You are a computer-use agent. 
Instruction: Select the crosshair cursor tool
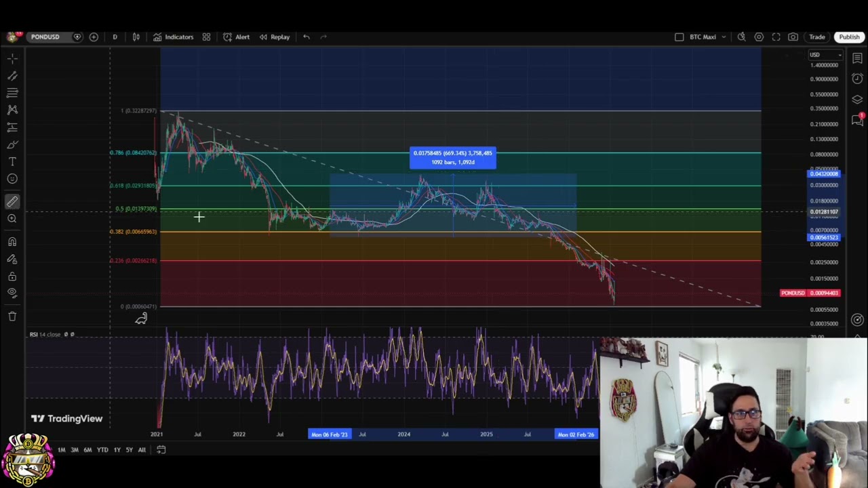[12, 58]
